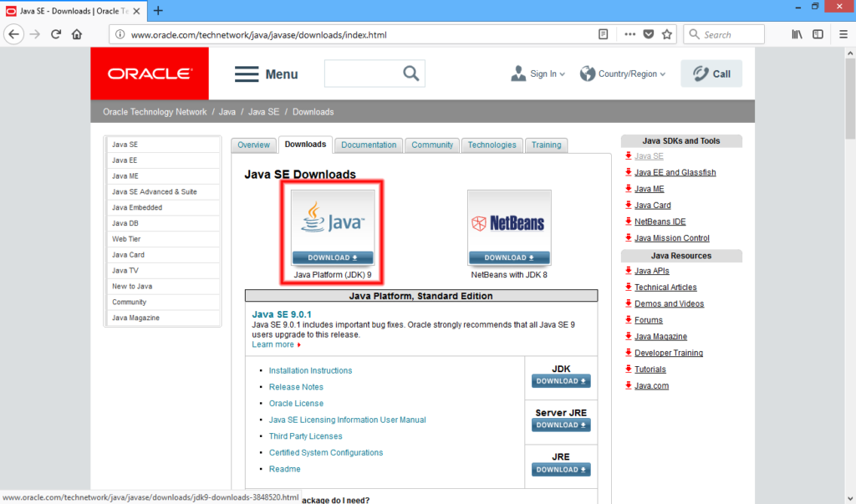This screenshot has width=856, height=504.
Task: Open Java APIs resource link
Action: click(651, 271)
